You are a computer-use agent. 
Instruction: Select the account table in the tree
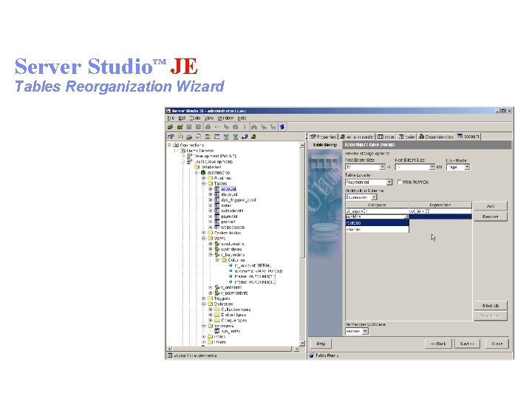point(228,189)
